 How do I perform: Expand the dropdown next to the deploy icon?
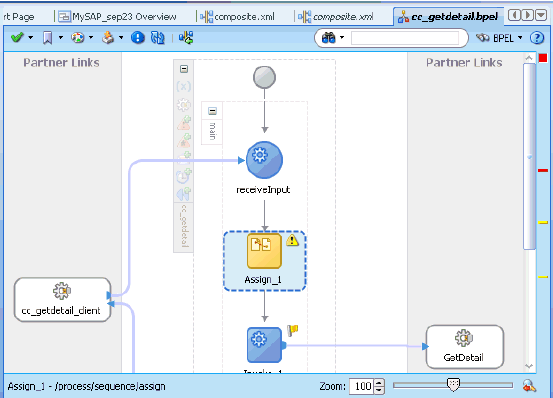(121, 37)
